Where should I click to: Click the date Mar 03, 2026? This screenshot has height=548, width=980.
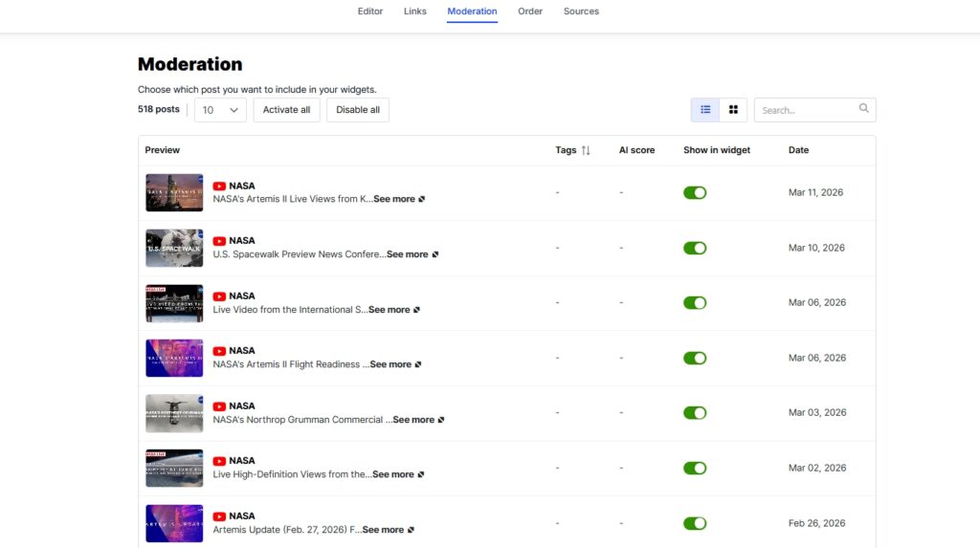(817, 413)
